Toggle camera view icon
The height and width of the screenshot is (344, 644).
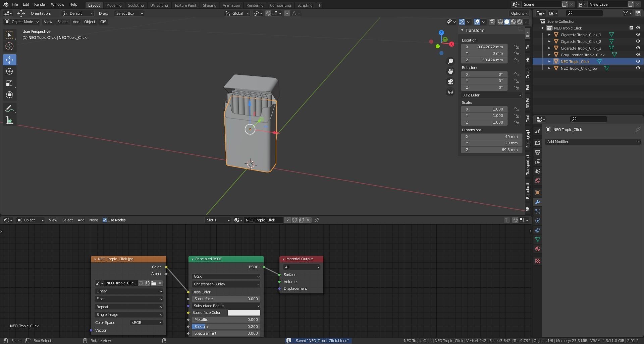click(x=450, y=82)
